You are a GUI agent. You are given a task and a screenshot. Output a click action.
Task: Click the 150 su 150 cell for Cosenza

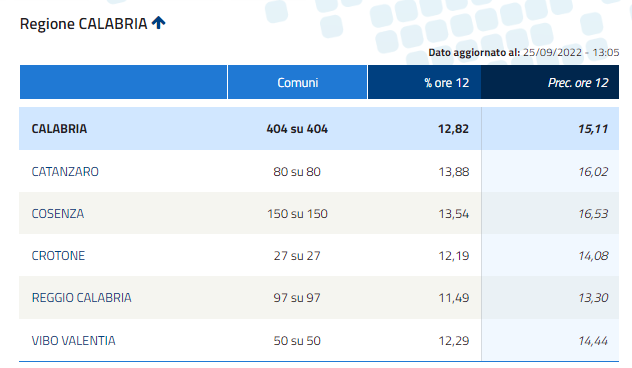click(297, 214)
